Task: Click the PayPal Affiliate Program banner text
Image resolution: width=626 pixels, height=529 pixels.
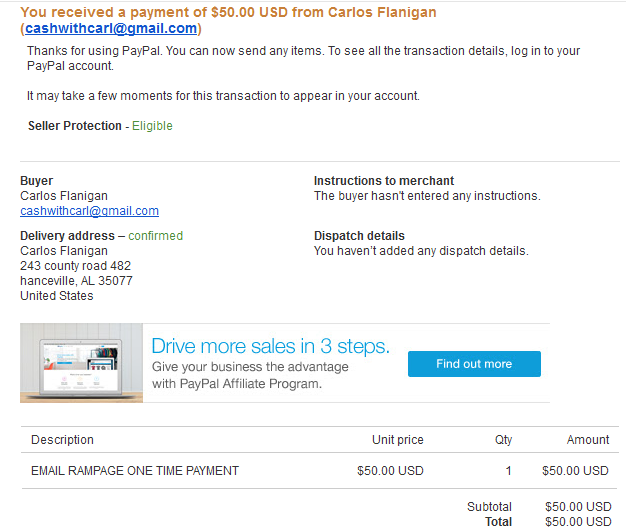Action: point(250,375)
